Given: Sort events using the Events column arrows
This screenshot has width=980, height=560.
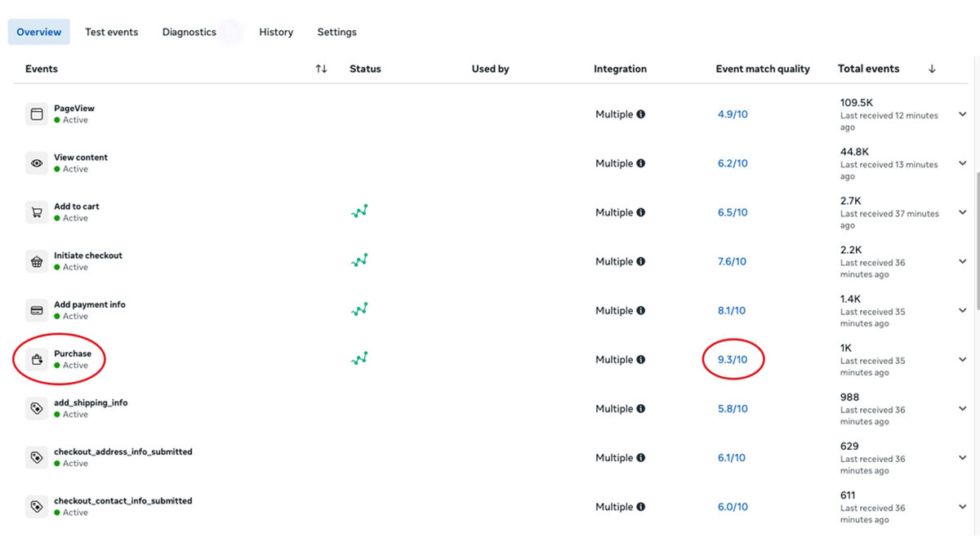Looking at the screenshot, I should [321, 69].
